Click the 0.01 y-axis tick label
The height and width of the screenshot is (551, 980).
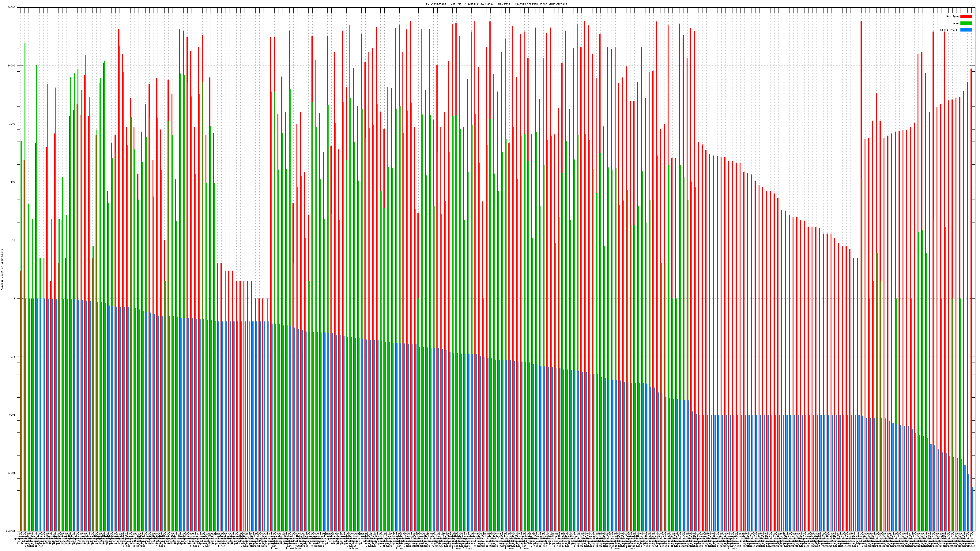13,415
